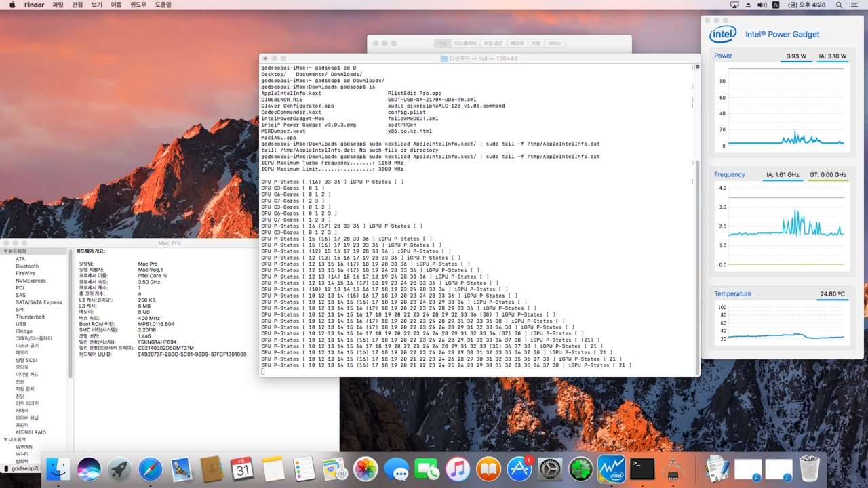Open FaceTime icon in Dock
This screenshot has width=868, height=488.
click(427, 469)
